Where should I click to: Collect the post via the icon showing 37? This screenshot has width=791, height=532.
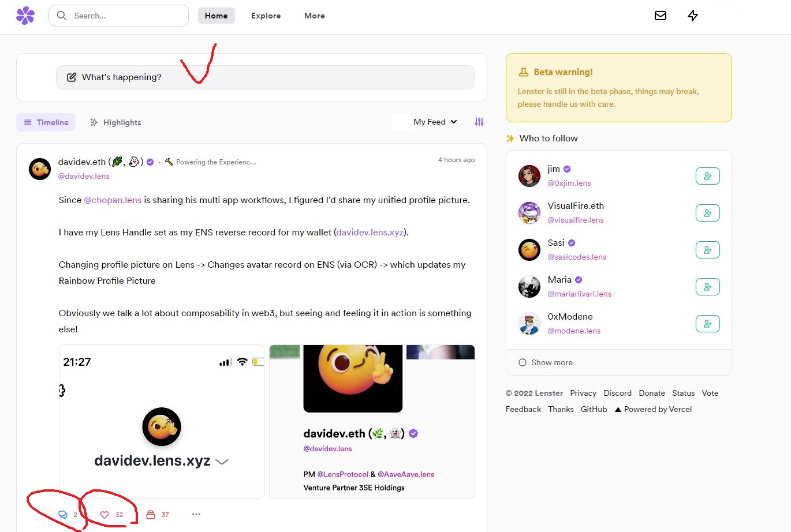click(151, 515)
